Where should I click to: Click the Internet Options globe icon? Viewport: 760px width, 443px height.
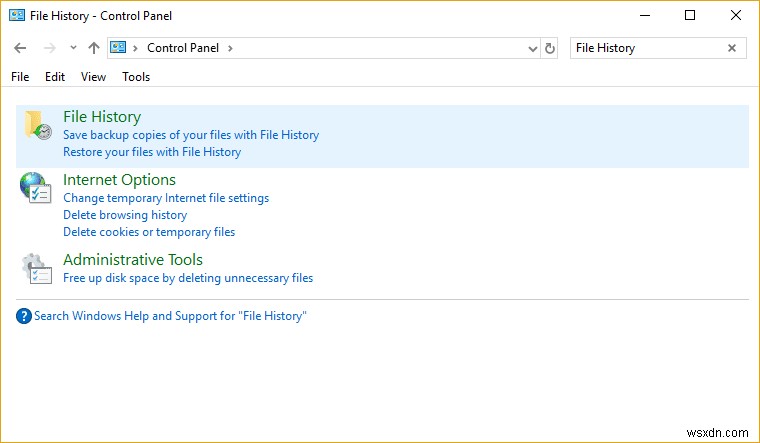35,188
